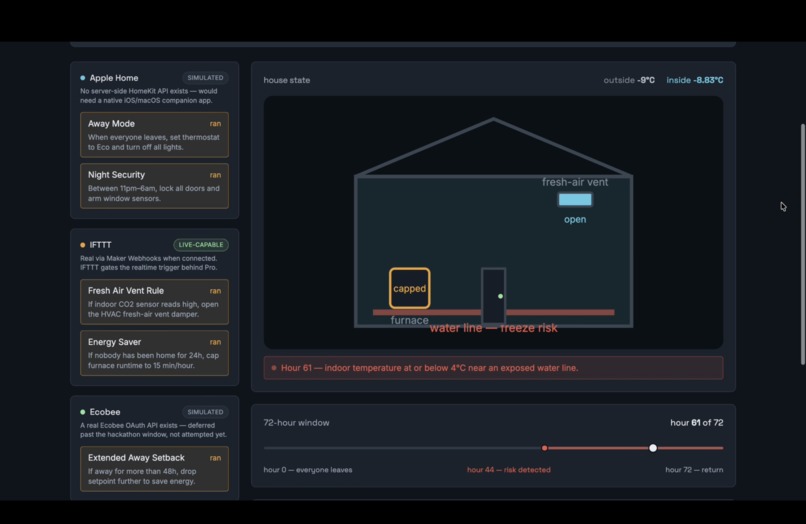Click the LIVE-CAPABLE badge next to IFTTT
806x524 pixels.
click(x=201, y=245)
